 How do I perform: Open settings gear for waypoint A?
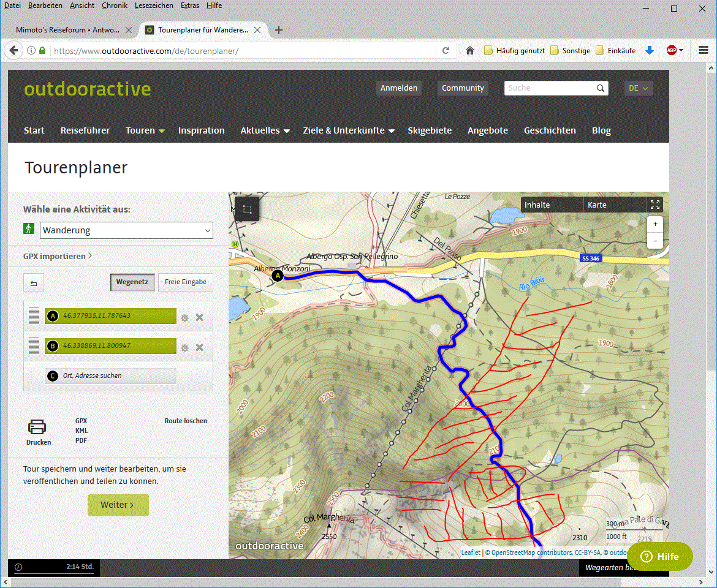tap(184, 318)
